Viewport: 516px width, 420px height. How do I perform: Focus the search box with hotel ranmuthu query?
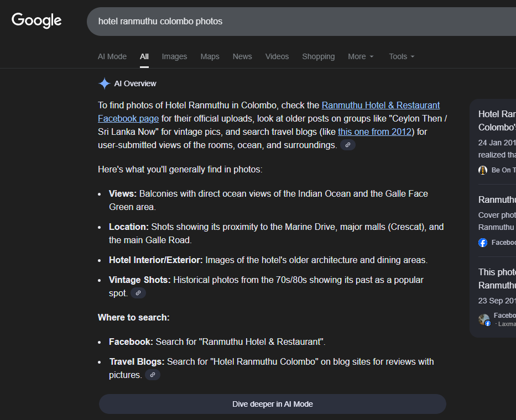coord(301,22)
